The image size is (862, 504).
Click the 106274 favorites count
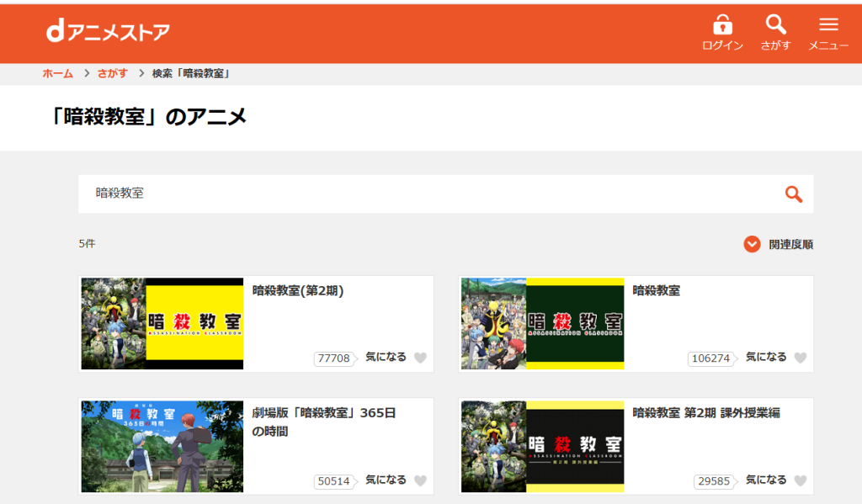710,358
